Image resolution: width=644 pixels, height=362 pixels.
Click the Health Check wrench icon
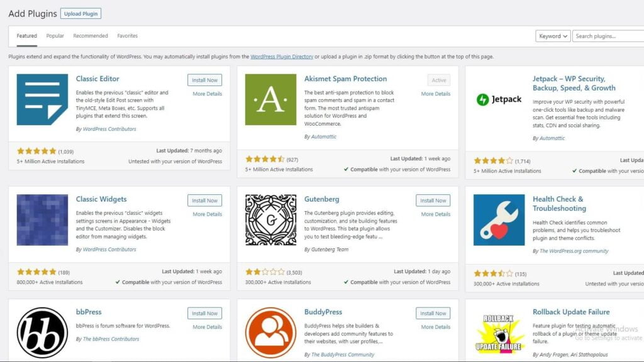pos(499,219)
